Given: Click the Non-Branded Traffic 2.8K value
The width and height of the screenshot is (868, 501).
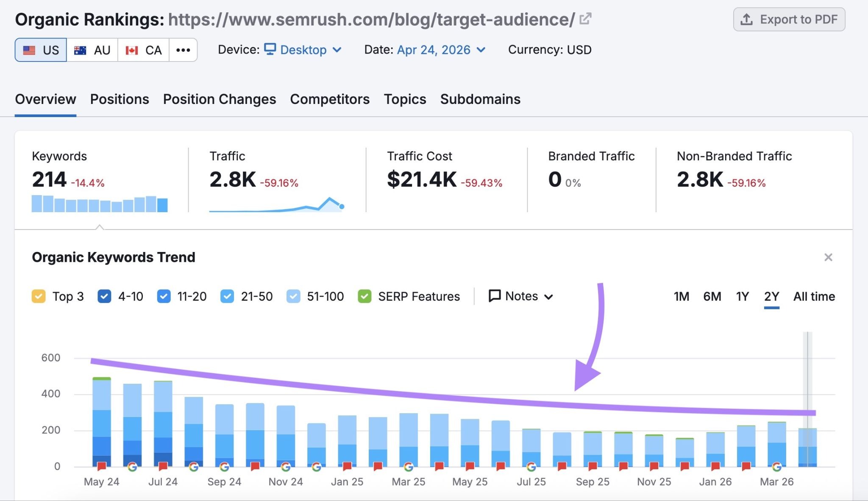Looking at the screenshot, I should [700, 179].
